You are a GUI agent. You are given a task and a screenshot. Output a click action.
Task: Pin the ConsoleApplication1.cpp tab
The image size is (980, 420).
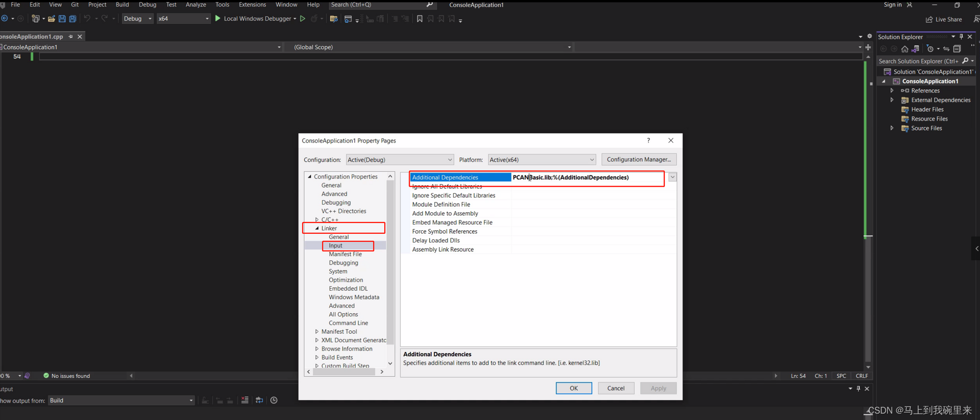71,37
